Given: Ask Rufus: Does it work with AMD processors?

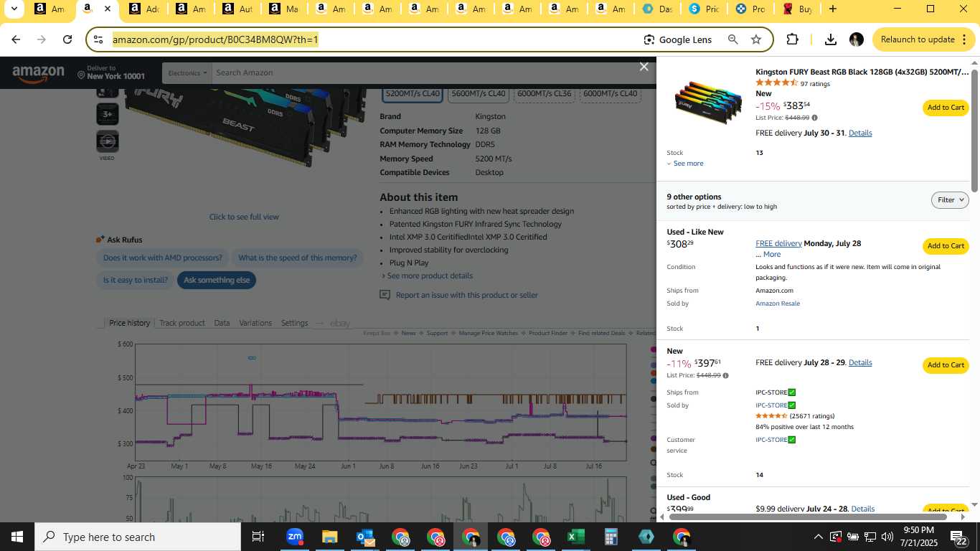Looking at the screenshot, I should (163, 258).
